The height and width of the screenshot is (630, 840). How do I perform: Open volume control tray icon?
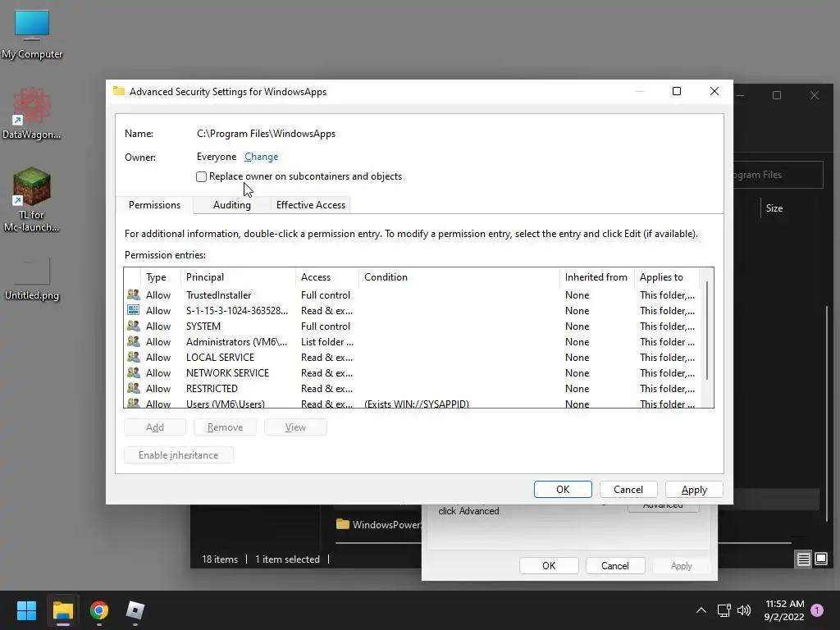coord(743,610)
